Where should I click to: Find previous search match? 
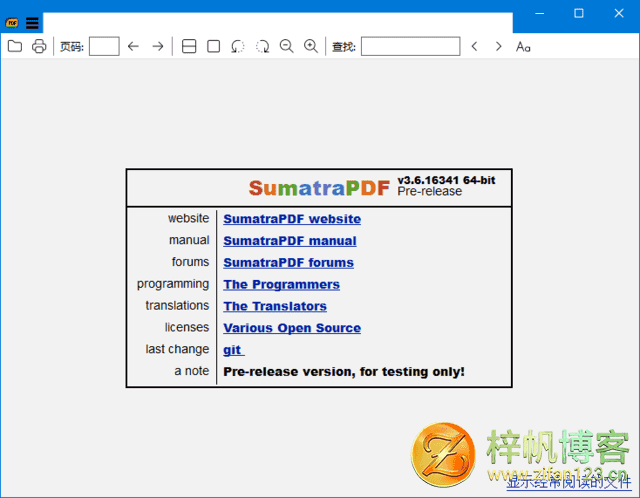click(x=474, y=46)
